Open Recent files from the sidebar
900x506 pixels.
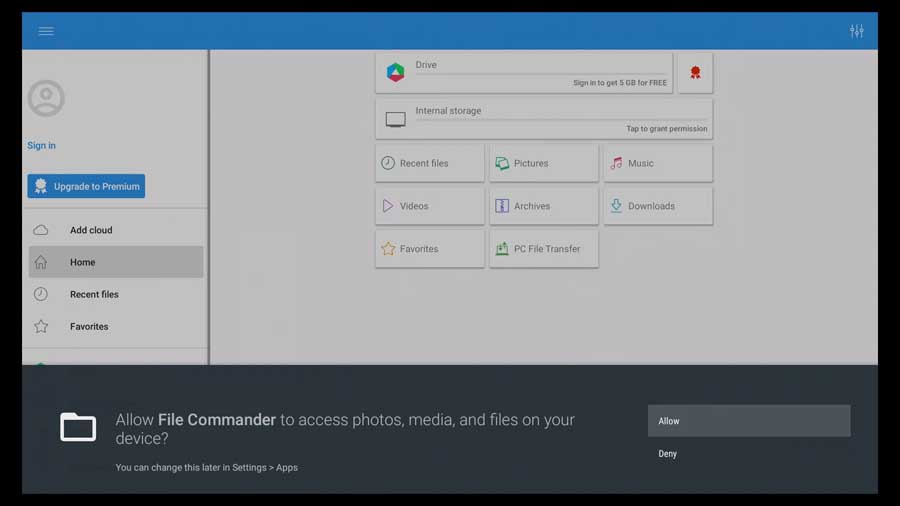click(x=116, y=294)
